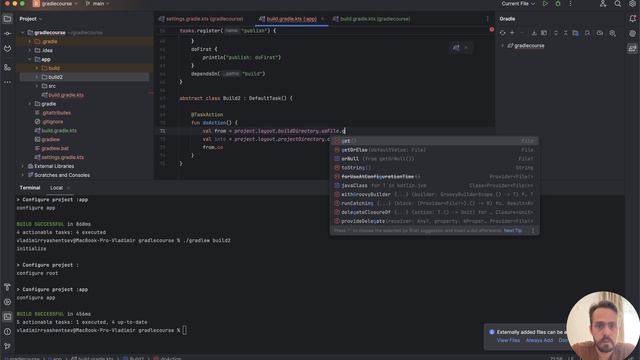
Task: Link a Gradle project with the plus icon
Action: click(x=512, y=33)
